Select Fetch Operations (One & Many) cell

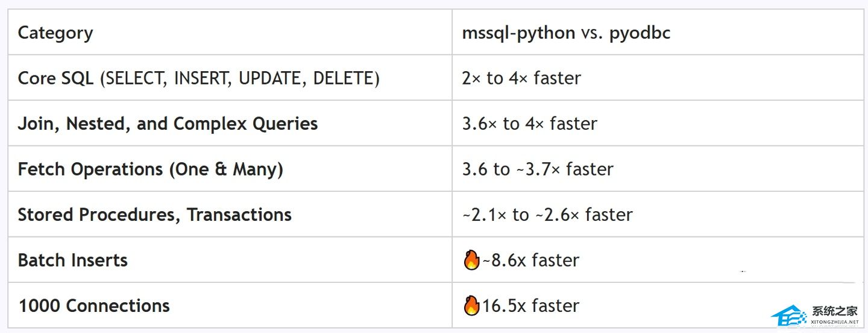[x=150, y=170]
